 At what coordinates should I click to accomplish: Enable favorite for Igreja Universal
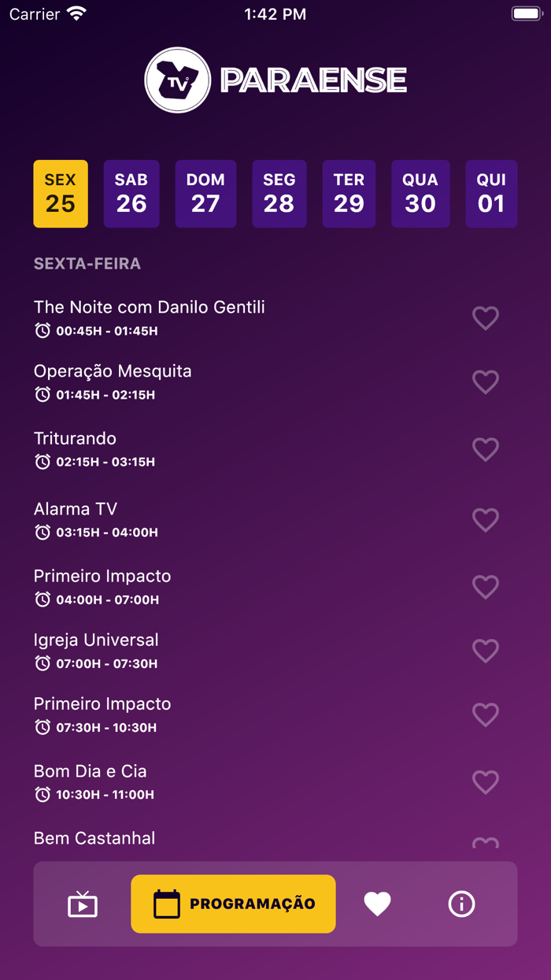coord(486,651)
